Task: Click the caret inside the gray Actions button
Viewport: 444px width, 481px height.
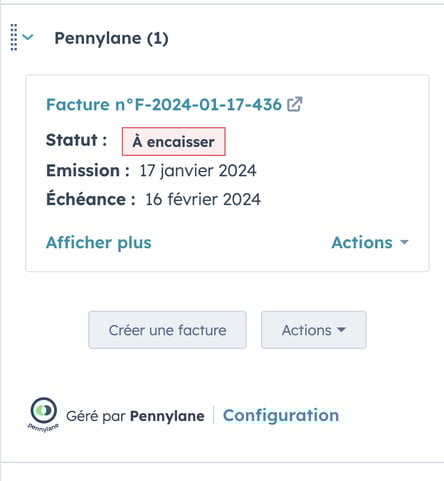Action: coord(341,330)
